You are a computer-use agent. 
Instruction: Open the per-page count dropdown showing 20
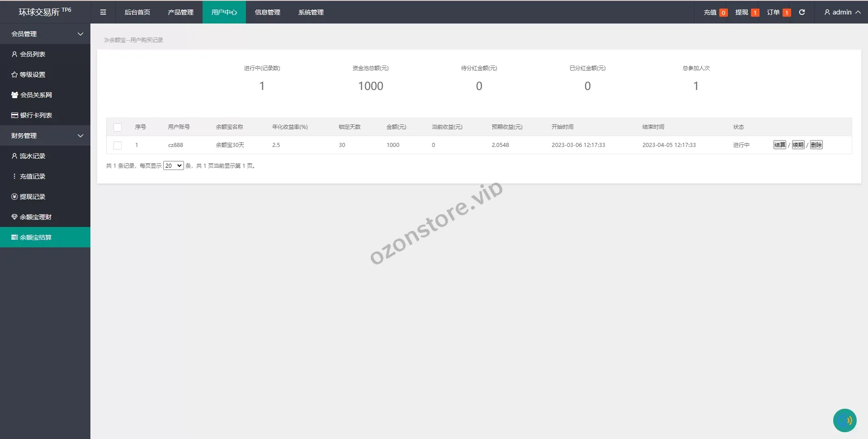pyautogui.click(x=173, y=166)
